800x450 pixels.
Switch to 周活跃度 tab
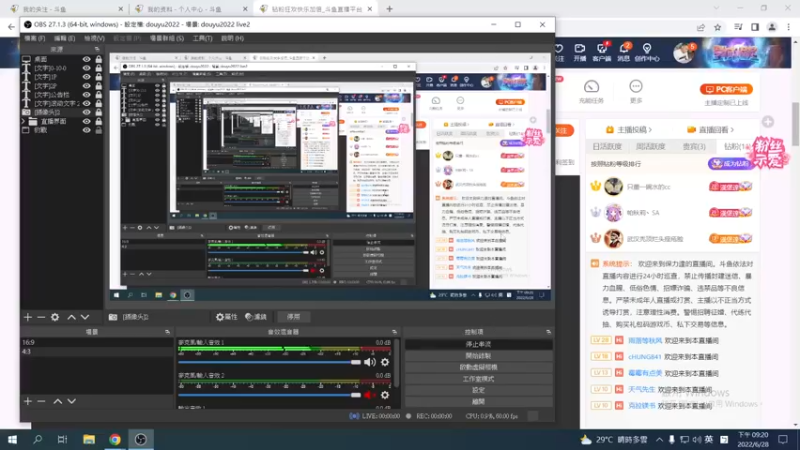pos(651,146)
